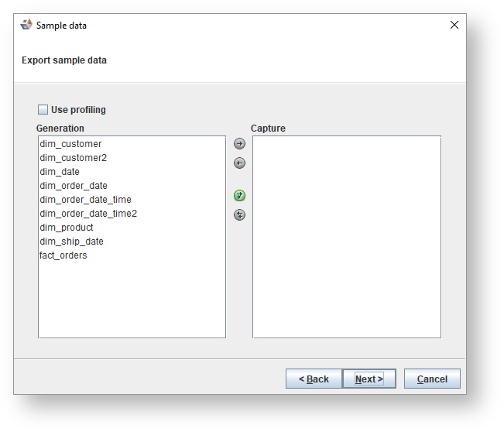Image resolution: width=504 pixels, height=432 pixels.
Task: Pick dim_order_date_time in Generation
Action: tap(85, 200)
